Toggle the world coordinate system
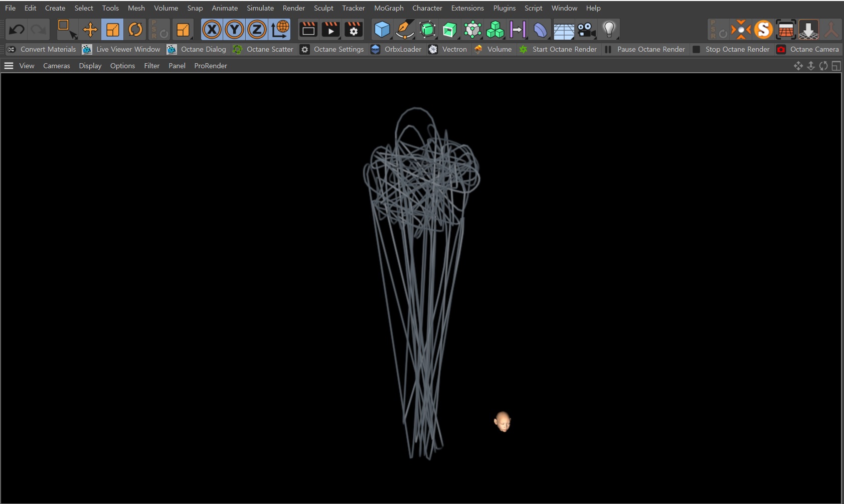The height and width of the screenshot is (504, 844). [280, 30]
